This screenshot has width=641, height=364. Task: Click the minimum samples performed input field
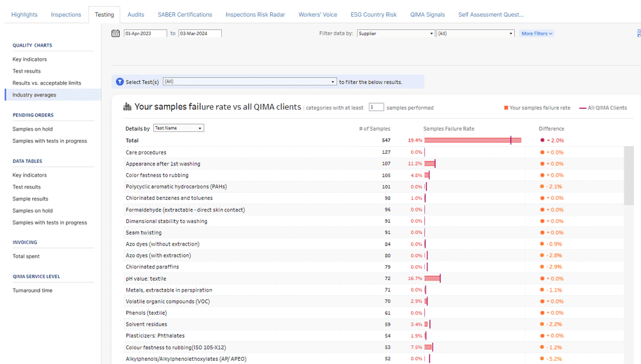pos(376,108)
